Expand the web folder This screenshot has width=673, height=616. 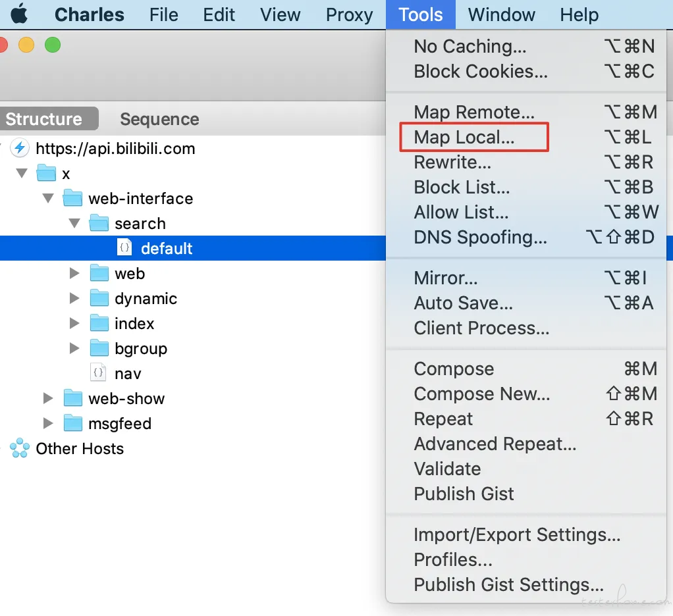coord(74,273)
